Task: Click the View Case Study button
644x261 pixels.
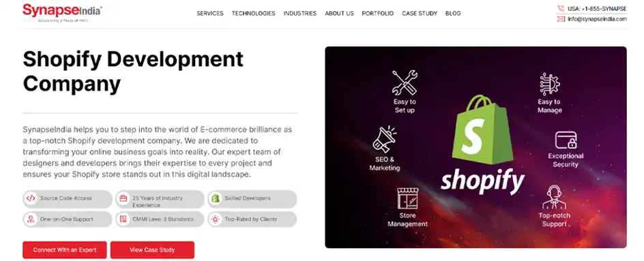Action: click(152, 249)
